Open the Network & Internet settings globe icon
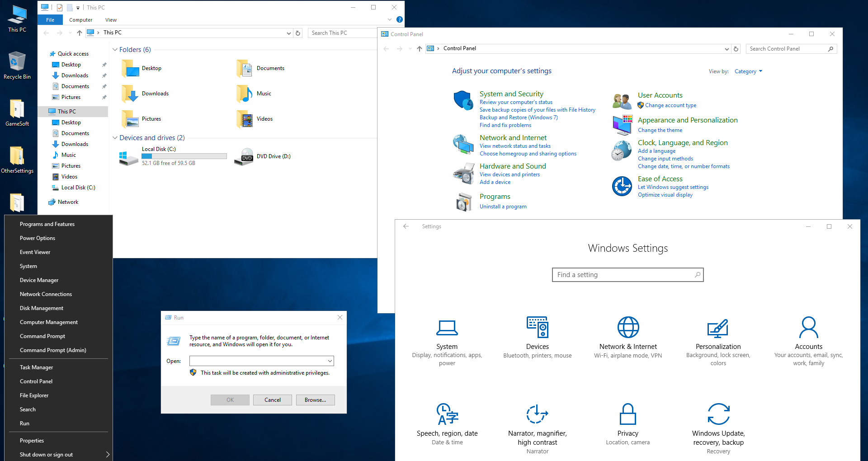868x461 pixels. [x=628, y=327]
